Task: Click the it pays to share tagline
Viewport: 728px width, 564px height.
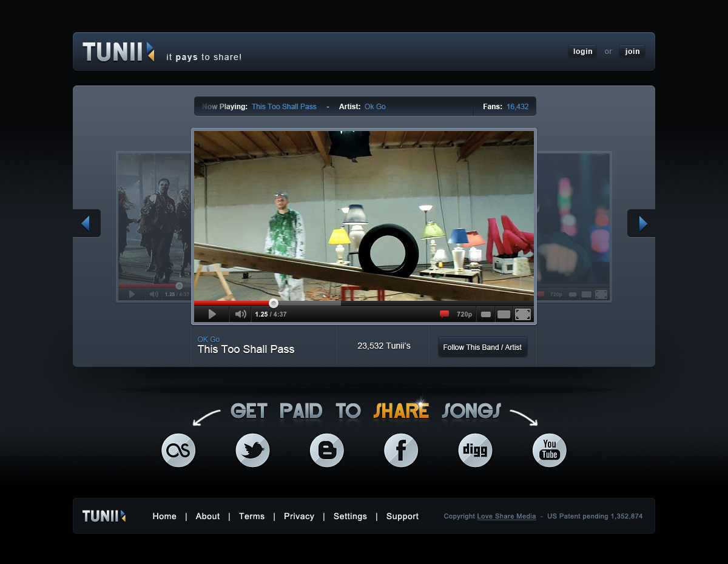Action: 204,57
